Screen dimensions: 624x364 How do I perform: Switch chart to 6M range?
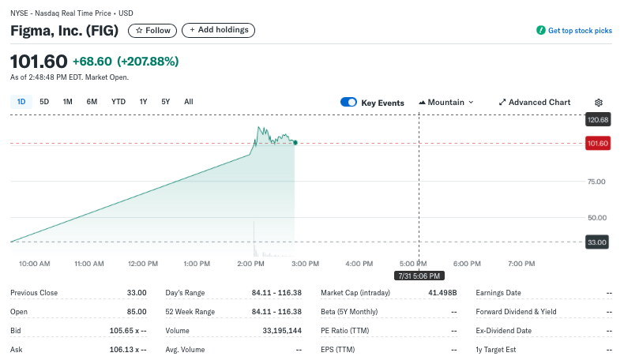[92, 102]
